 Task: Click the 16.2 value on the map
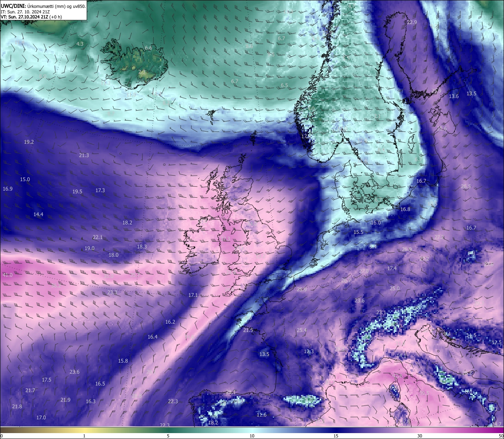[x=170, y=322]
